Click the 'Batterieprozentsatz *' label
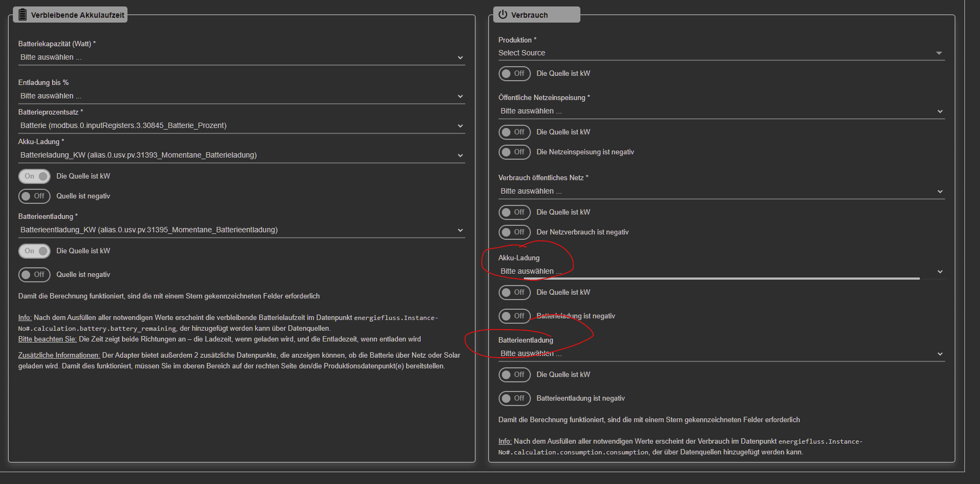Viewport: 980px width, 484px height. click(51, 112)
